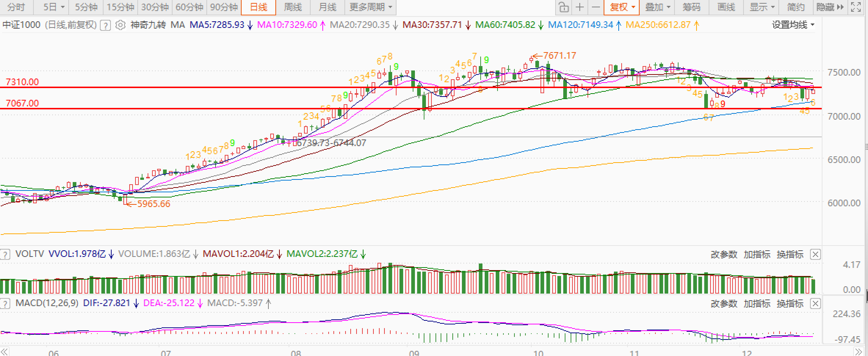Click the help question mark beside 中证1000

tap(105, 25)
